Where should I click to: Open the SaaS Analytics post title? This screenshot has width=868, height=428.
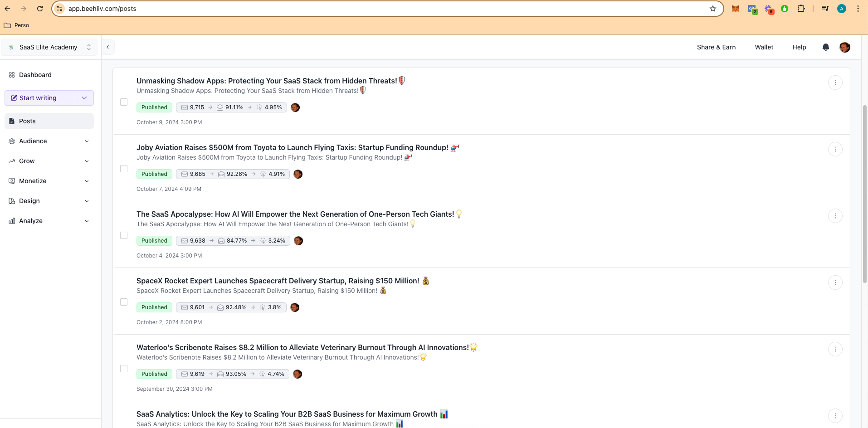pos(292,414)
